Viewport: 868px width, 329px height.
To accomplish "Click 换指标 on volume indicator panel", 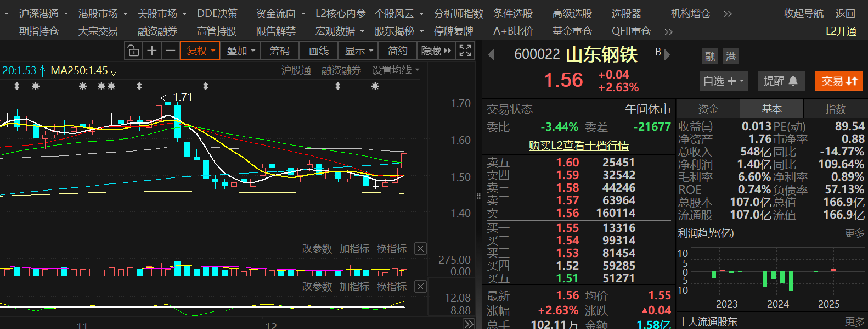I will point(392,249).
